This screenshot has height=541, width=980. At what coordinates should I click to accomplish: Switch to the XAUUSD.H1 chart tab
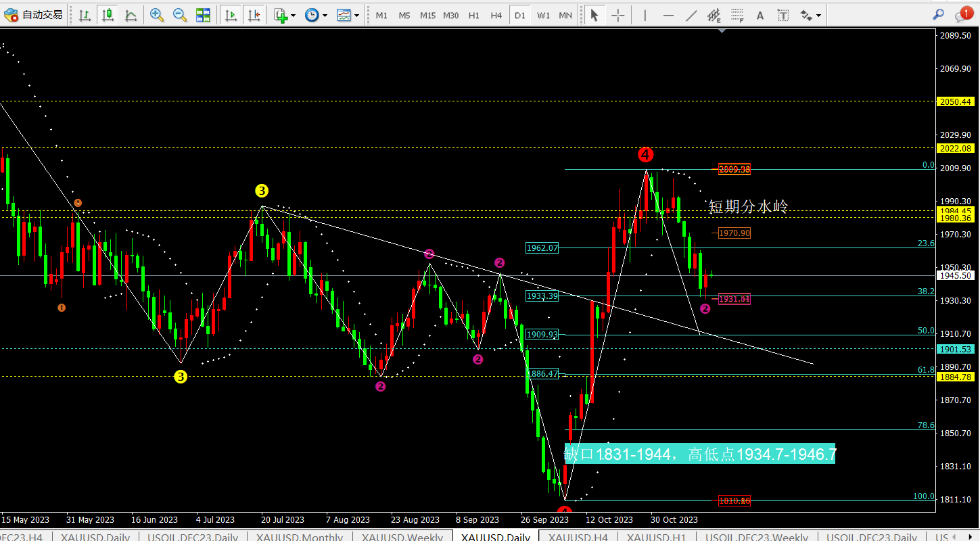pos(656,538)
